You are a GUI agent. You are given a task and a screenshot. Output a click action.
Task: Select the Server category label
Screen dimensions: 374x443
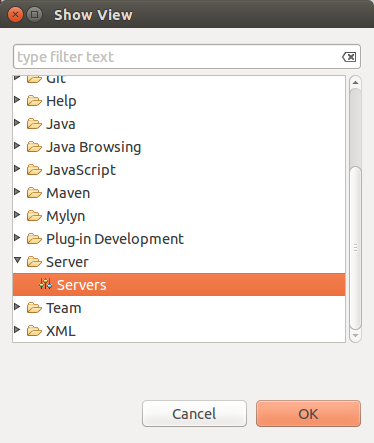pos(67,262)
